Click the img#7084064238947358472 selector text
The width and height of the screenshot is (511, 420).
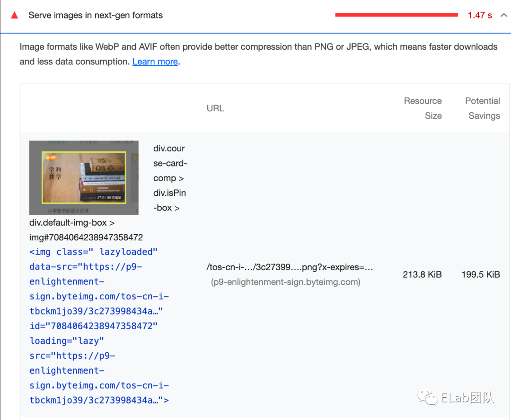(x=86, y=237)
